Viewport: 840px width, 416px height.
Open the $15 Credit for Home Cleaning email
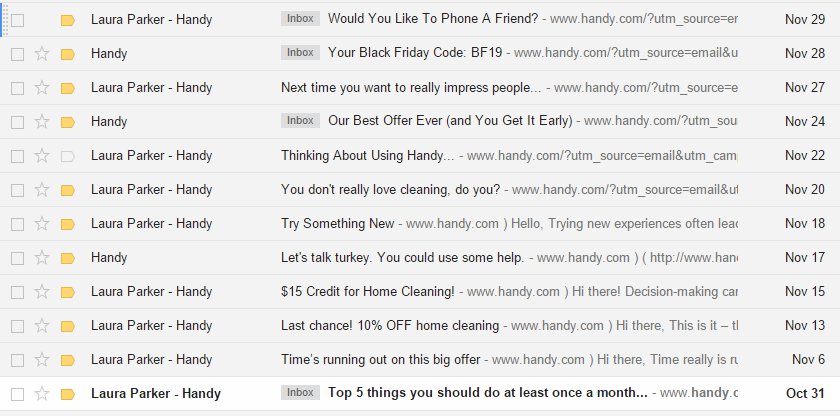pyautogui.click(x=367, y=291)
